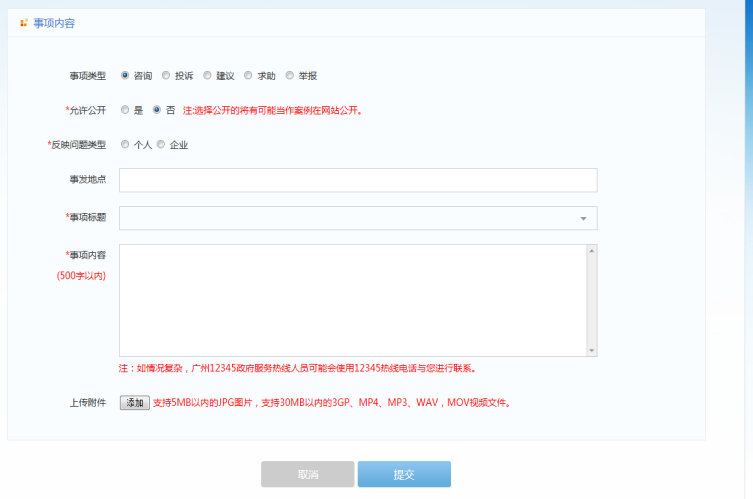Click the text area scrollbar track

pyautogui.click(x=592, y=300)
